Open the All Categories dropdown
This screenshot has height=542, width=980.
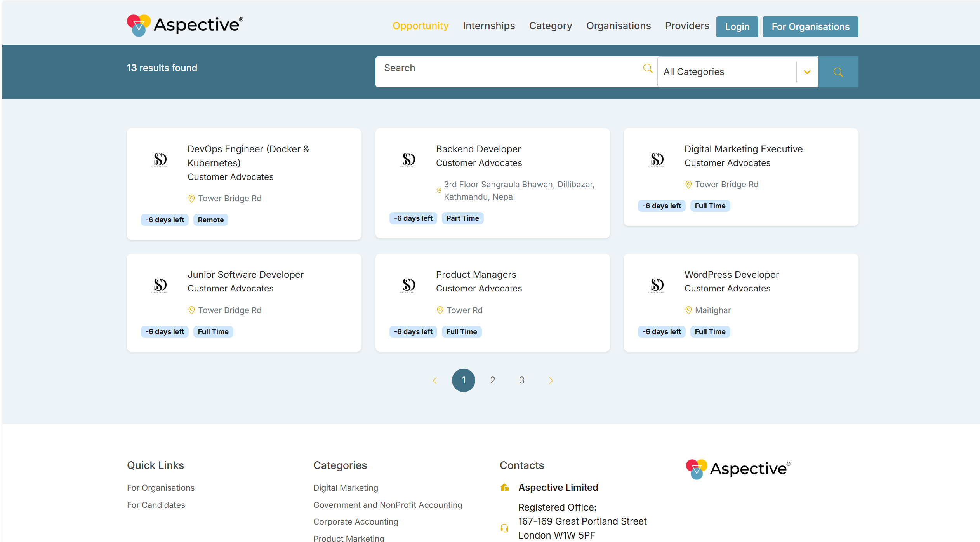click(x=726, y=72)
